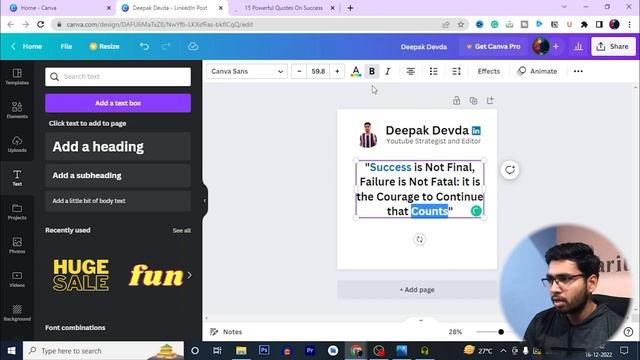The image size is (640, 360).
Task: Open the Resize menu
Action: point(104,47)
